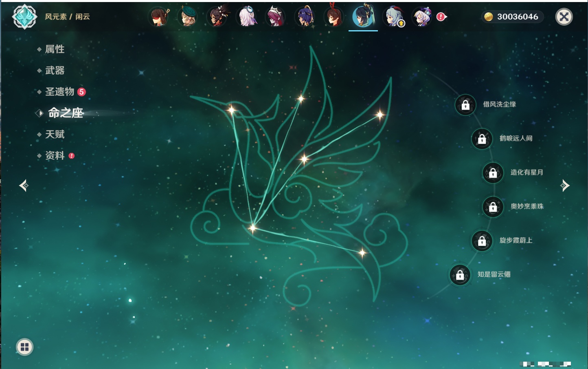Click the Mora coin icon

coord(489,17)
